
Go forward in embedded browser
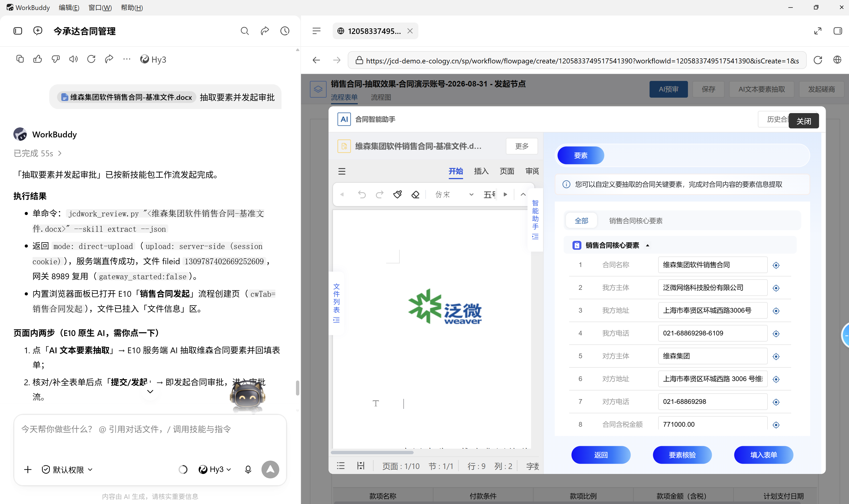(x=337, y=60)
